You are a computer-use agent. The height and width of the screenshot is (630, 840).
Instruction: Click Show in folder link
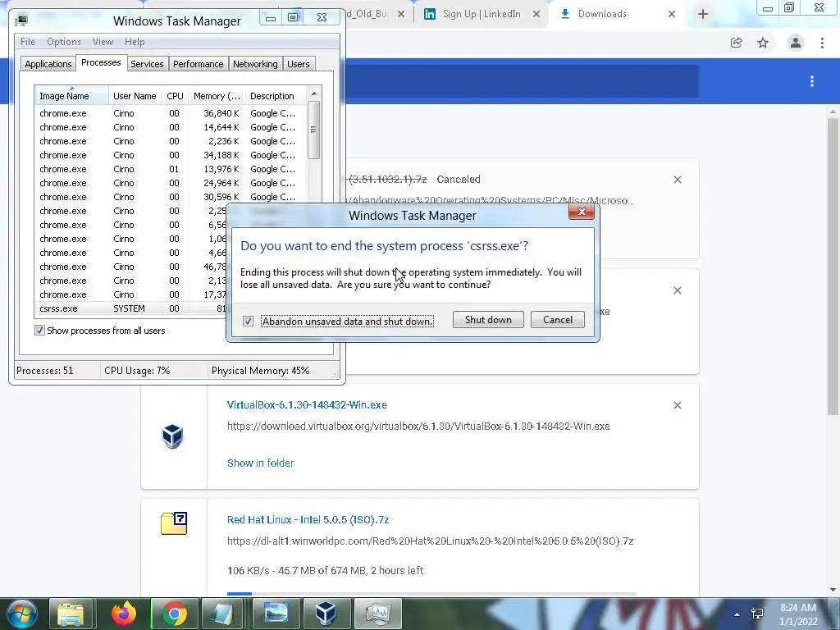tap(260, 463)
